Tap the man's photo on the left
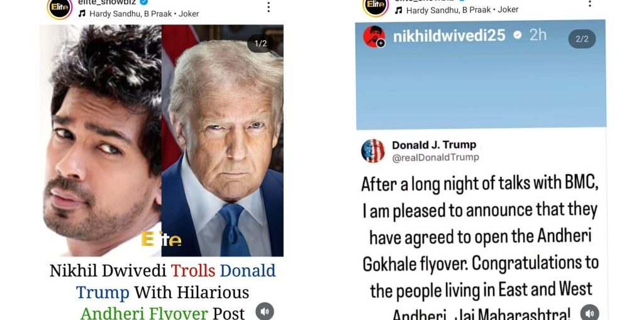 click(x=101, y=140)
